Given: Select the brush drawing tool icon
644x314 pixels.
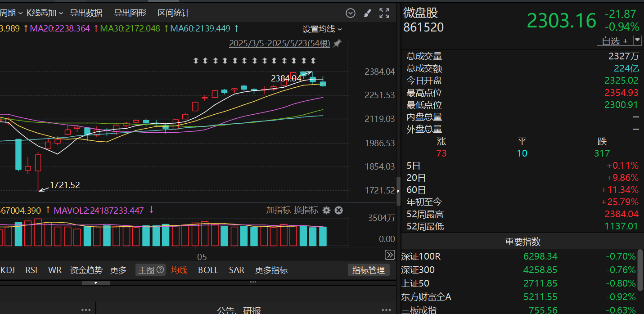Looking at the screenshot, I should pyautogui.click(x=368, y=13).
